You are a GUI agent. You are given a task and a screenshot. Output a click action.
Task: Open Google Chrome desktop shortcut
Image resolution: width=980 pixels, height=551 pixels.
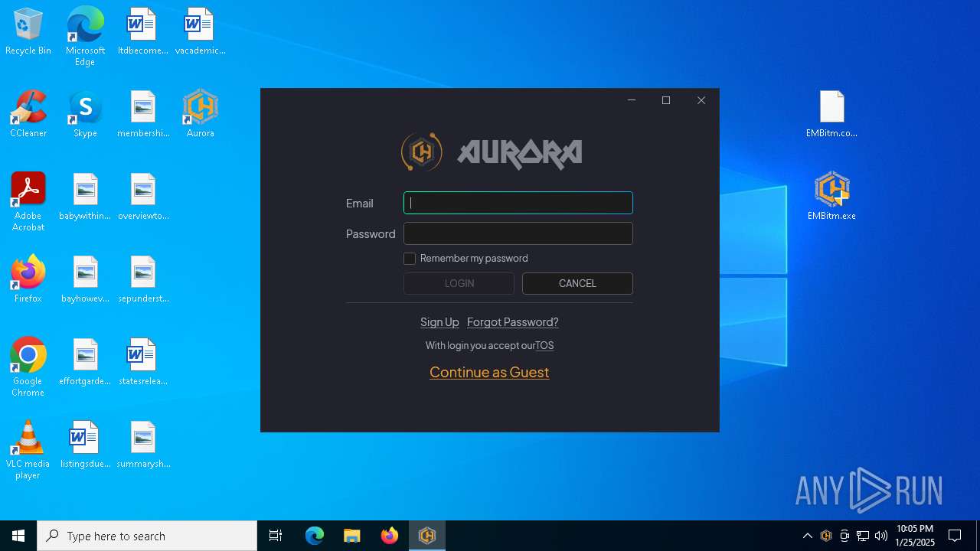[28, 367]
